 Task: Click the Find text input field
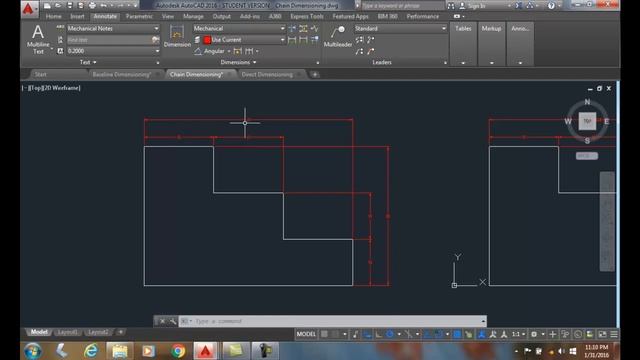pos(109,40)
